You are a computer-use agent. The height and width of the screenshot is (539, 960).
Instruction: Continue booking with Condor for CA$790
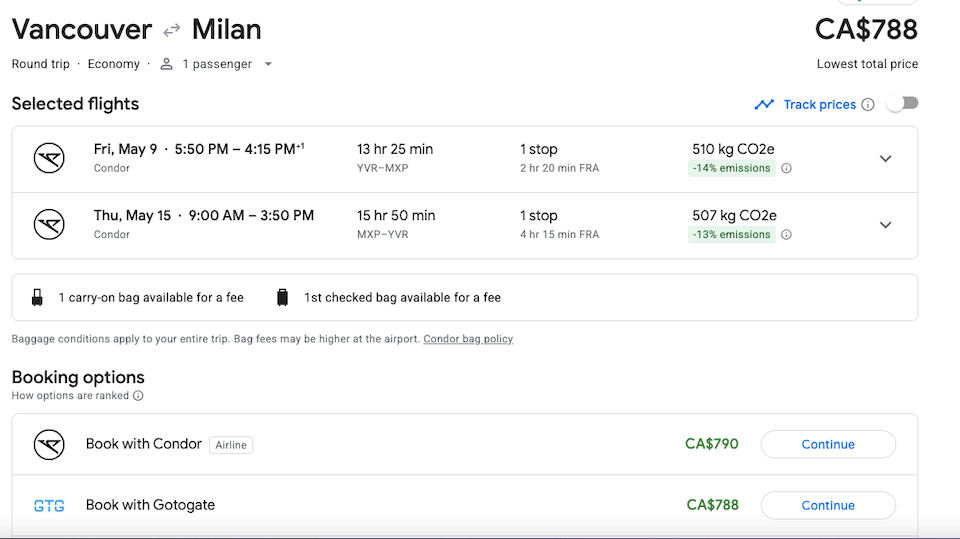pos(828,445)
